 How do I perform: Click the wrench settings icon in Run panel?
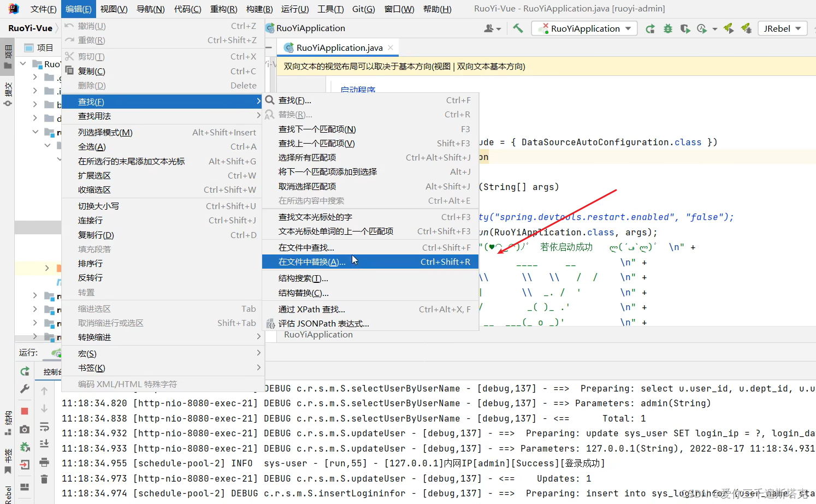tap(25, 389)
